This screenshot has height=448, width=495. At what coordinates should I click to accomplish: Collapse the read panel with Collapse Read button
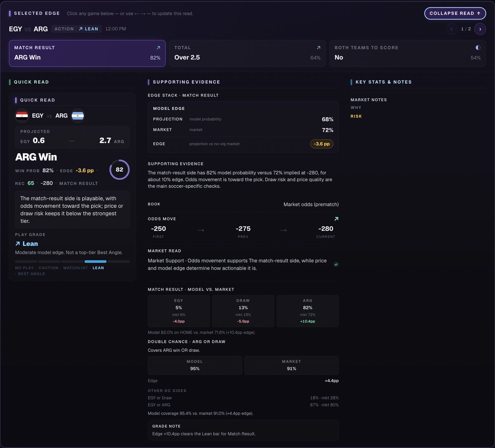click(455, 13)
